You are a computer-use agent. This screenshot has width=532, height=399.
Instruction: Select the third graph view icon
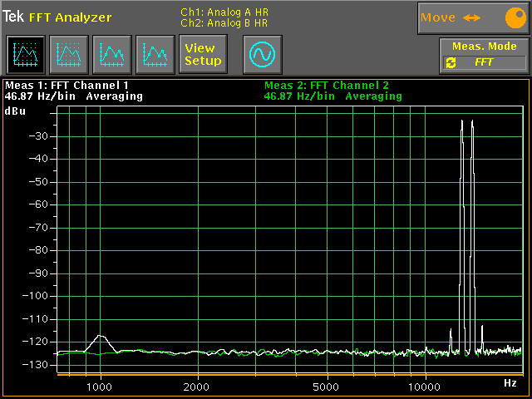pos(111,55)
